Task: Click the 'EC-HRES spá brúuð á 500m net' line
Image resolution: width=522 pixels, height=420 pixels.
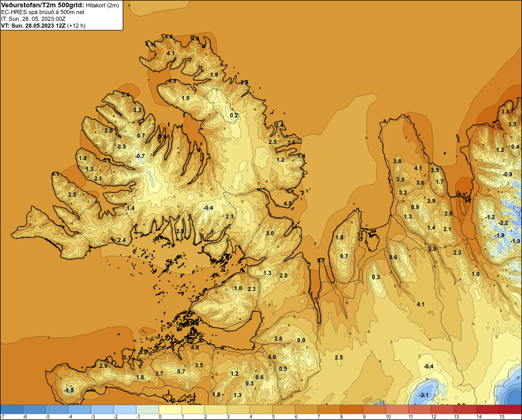Action: (43, 12)
